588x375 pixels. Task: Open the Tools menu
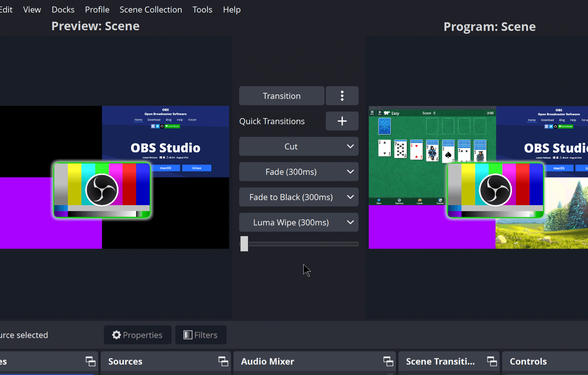click(202, 9)
